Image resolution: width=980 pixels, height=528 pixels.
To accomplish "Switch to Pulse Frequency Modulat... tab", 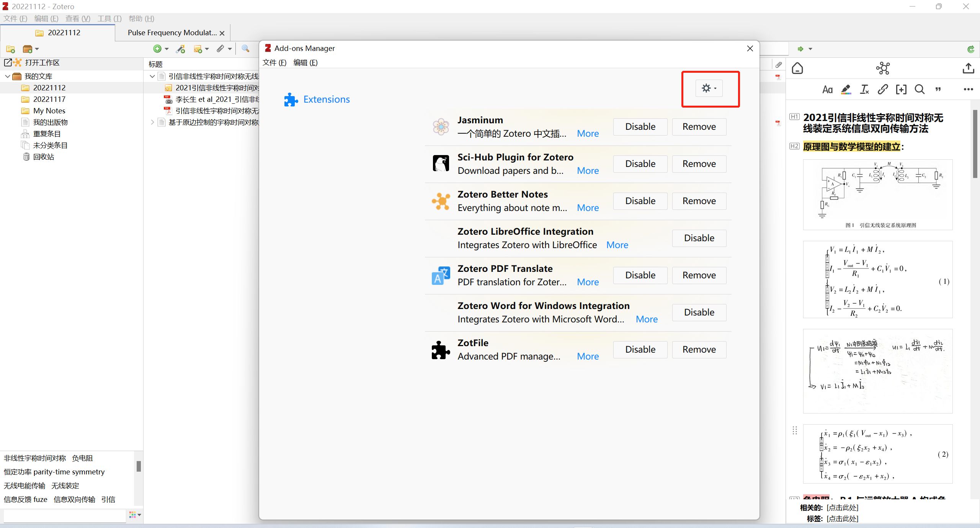I will pyautogui.click(x=172, y=33).
